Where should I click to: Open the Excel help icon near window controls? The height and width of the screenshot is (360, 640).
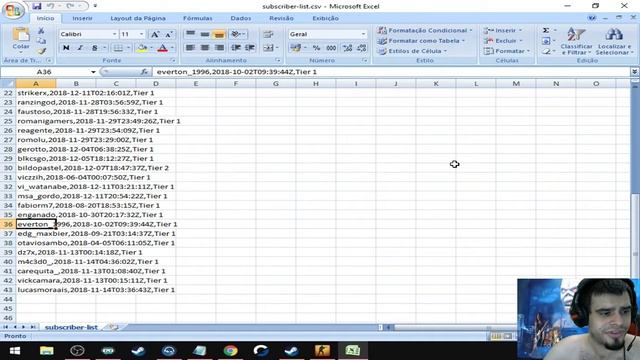pos(591,18)
